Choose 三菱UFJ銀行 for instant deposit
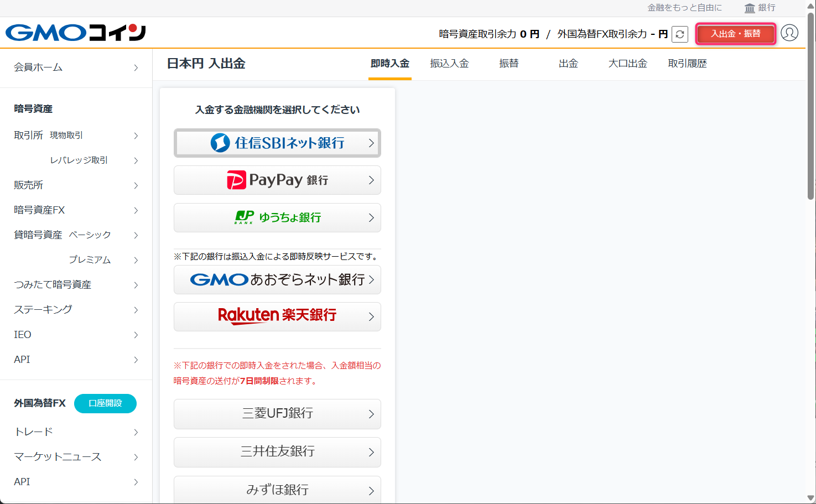The width and height of the screenshot is (816, 504). (277, 414)
